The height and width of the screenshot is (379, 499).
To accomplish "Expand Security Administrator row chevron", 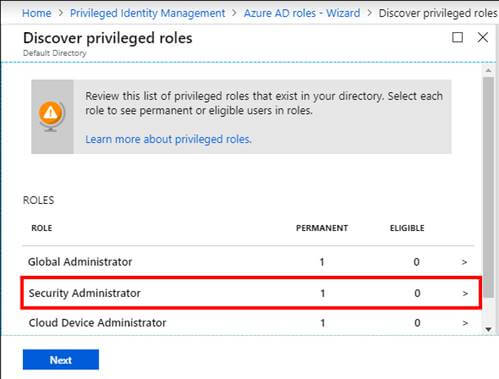I will pyautogui.click(x=465, y=294).
